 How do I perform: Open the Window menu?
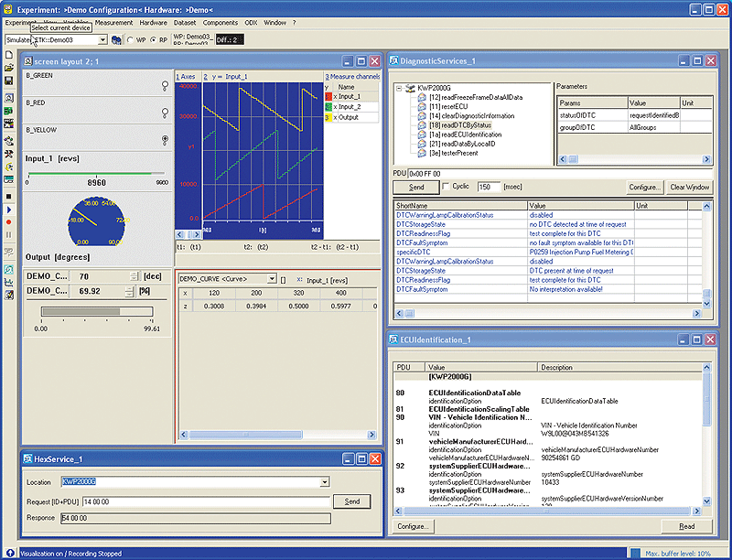point(275,22)
